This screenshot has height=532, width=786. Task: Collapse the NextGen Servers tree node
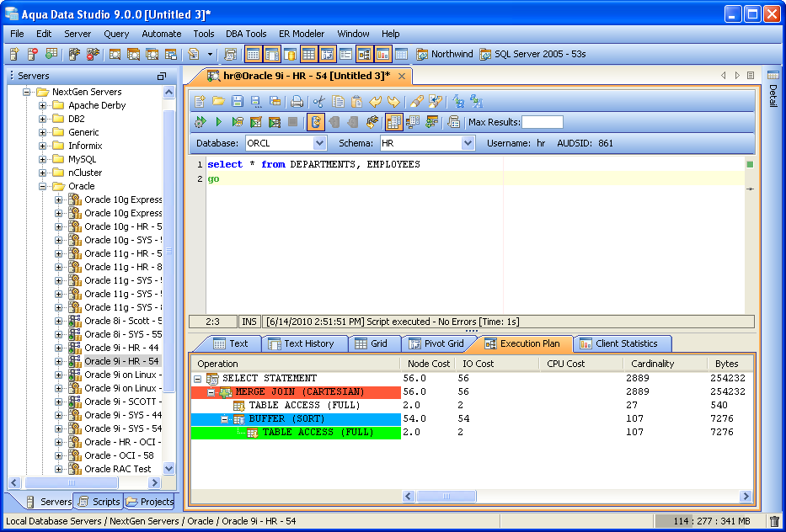tap(27, 92)
